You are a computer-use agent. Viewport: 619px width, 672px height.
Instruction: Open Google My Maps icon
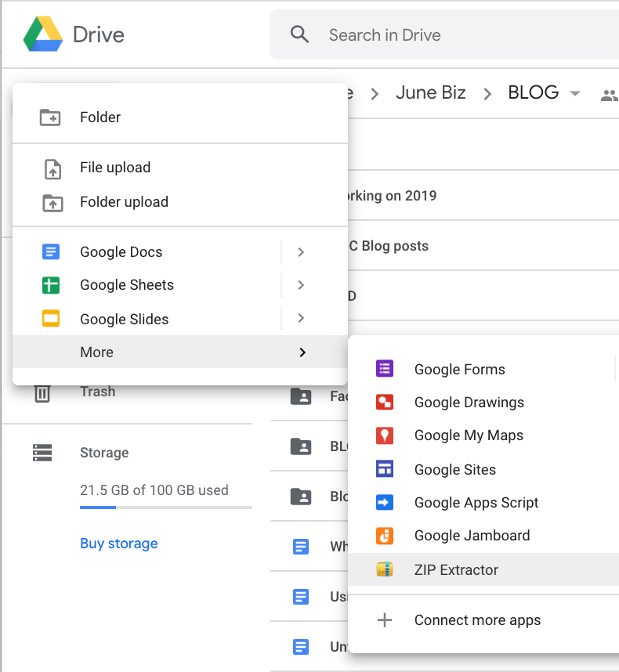click(x=385, y=435)
